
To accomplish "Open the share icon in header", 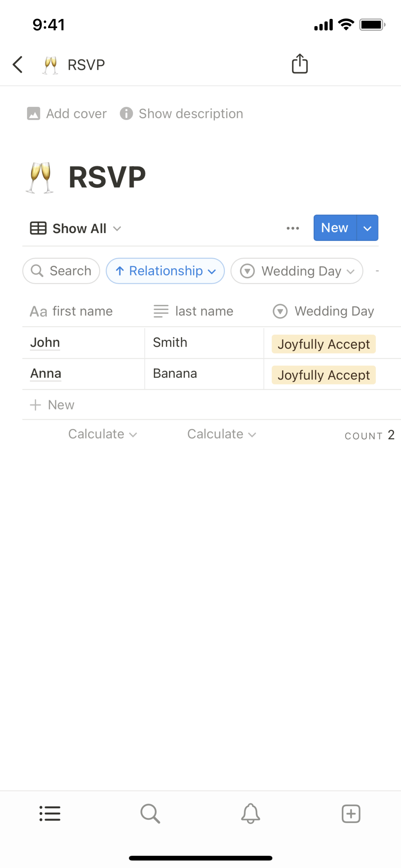I will coord(299,64).
